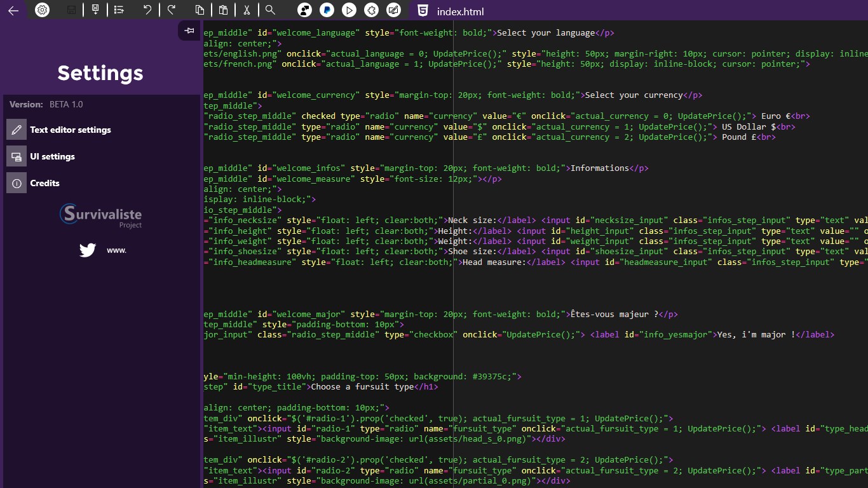The height and width of the screenshot is (488, 868).
Task: Click the "US Dollar $" text in code
Action: point(749,126)
